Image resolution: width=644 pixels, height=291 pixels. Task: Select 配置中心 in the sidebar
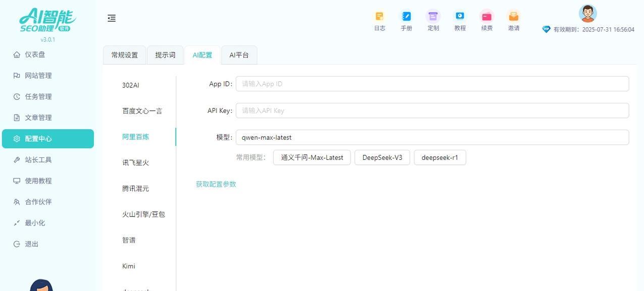pos(48,139)
